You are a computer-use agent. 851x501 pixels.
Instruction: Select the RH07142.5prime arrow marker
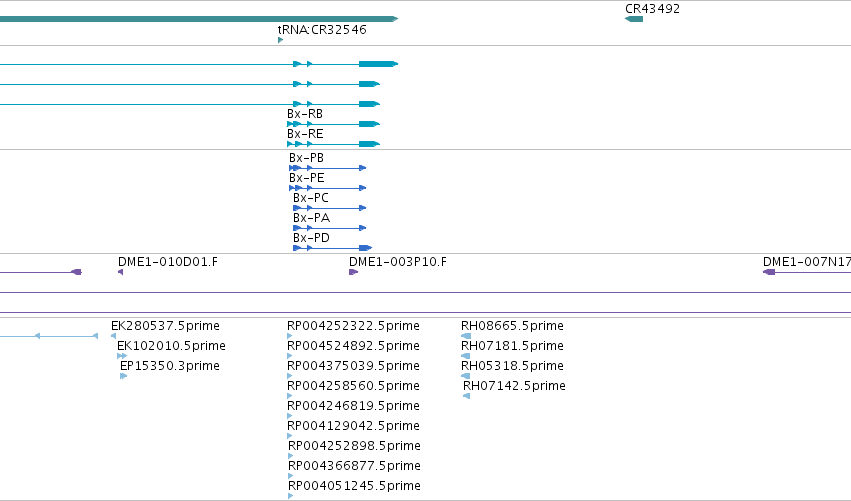coord(466,396)
